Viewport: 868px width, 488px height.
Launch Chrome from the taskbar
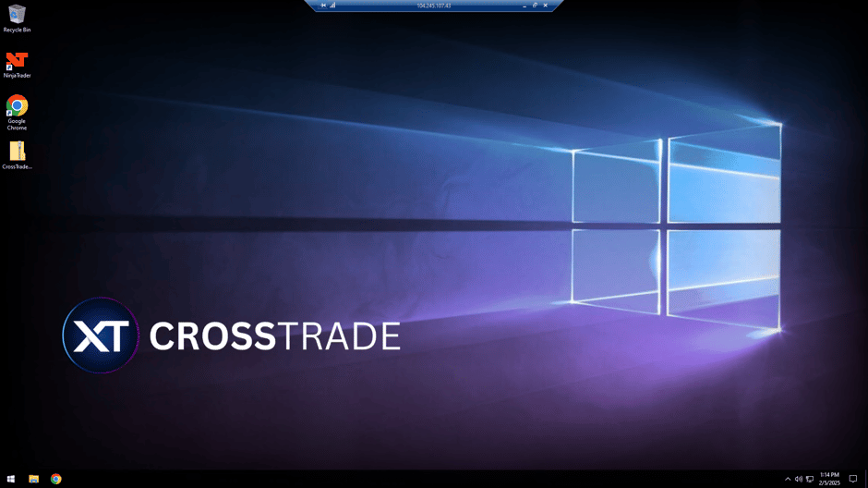click(56, 479)
